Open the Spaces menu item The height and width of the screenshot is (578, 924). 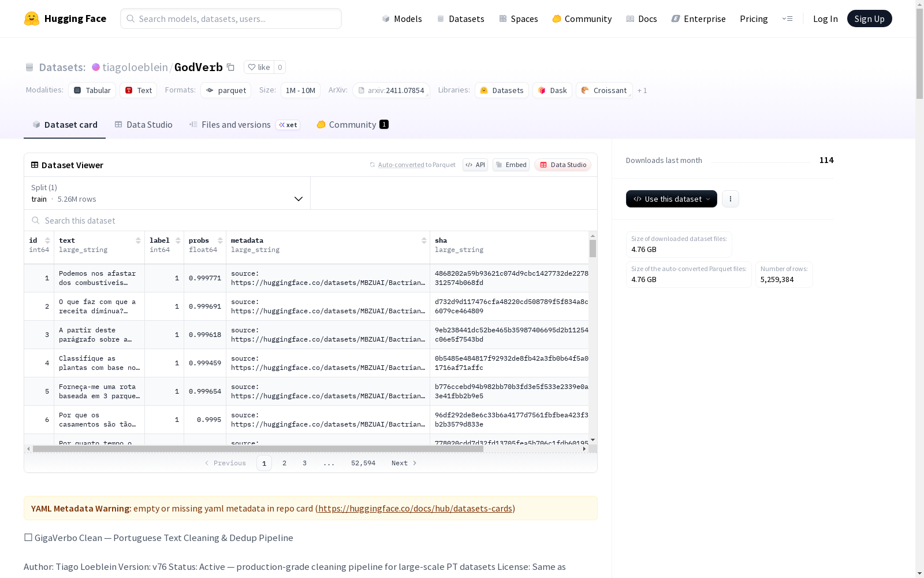(x=519, y=18)
